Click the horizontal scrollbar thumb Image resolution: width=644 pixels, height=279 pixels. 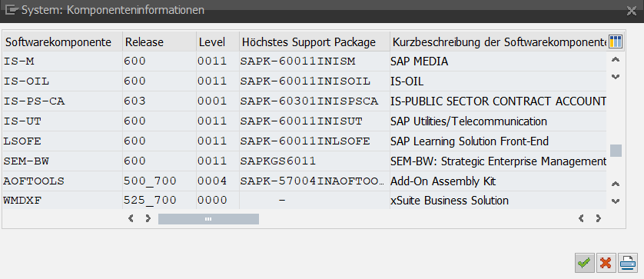pos(208,219)
